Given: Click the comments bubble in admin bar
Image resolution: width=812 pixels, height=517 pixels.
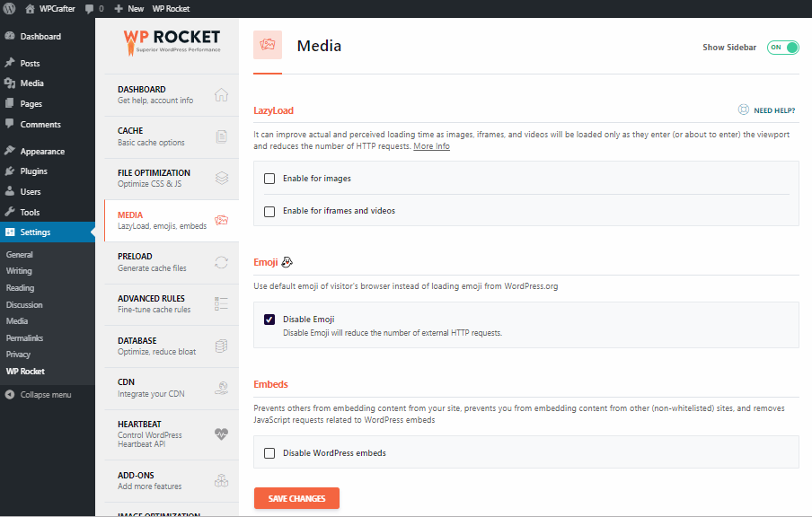Looking at the screenshot, I should [x=94, y=9].
